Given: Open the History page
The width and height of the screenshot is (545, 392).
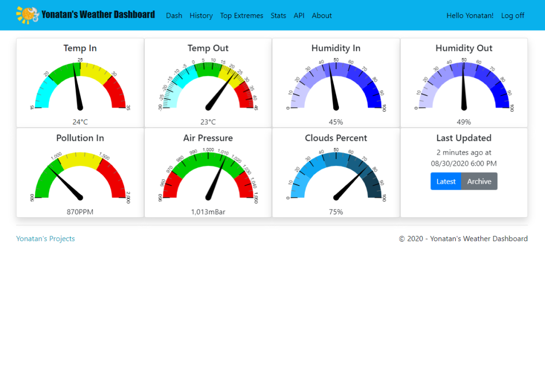Looking at the screenshot, I should (x=201, y=16).
